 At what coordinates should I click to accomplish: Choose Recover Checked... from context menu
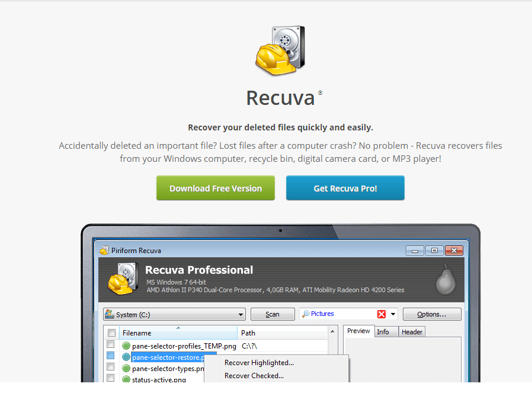(x=254, y=376)
